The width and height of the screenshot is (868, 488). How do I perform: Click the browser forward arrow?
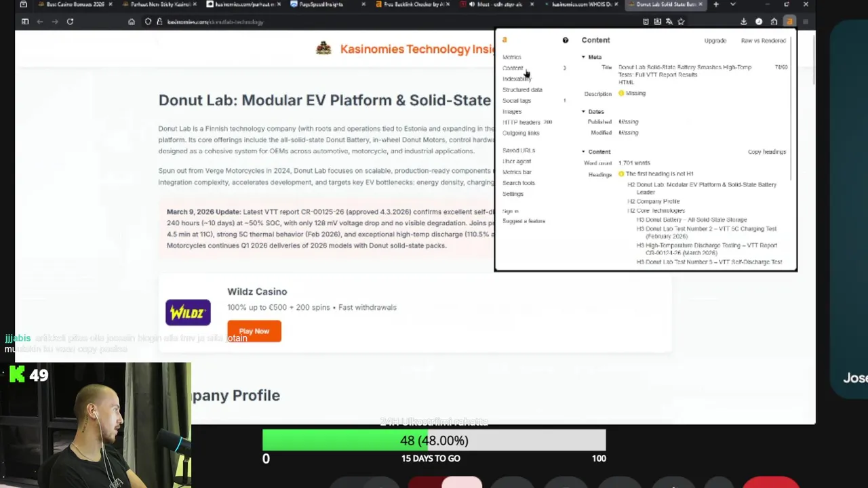pos(55,22)
